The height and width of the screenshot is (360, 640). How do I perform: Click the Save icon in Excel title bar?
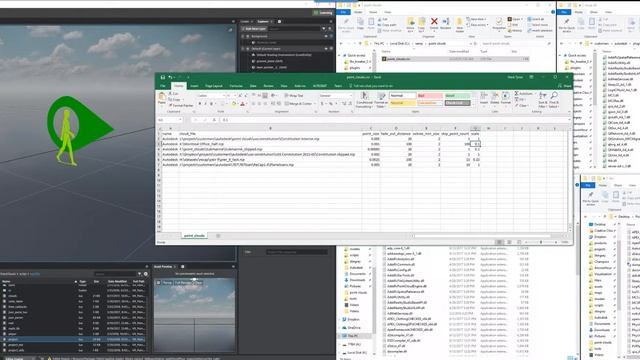(162, 77)
